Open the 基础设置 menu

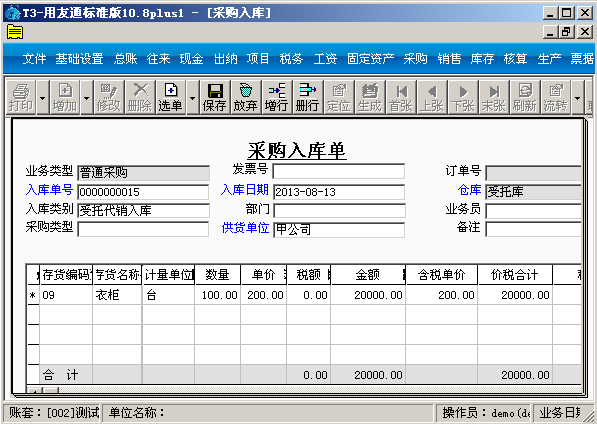79,59
